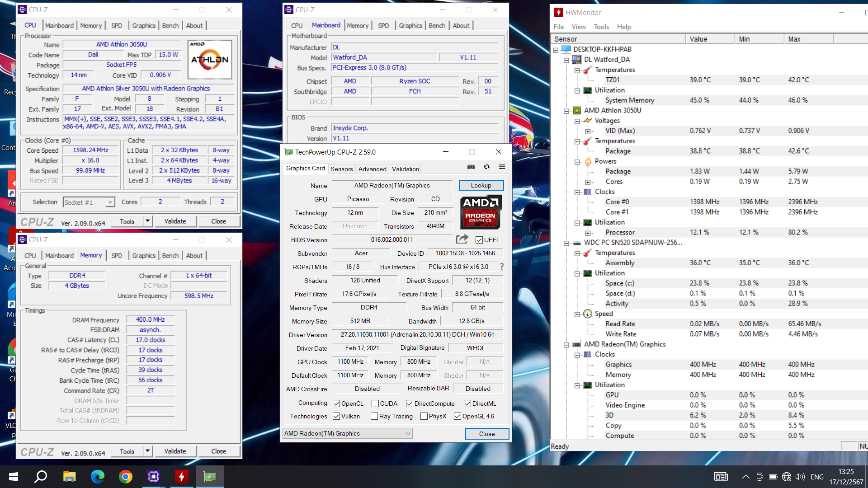This screenshot has width=868, height=488.
Task: Click the Lookup button in GPU-Z
Action: (x=481, y=185)
